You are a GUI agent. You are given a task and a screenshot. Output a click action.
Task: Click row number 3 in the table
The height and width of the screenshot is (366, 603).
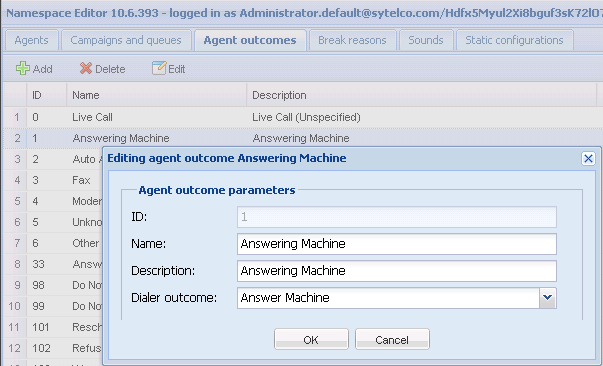pos(17,159)
